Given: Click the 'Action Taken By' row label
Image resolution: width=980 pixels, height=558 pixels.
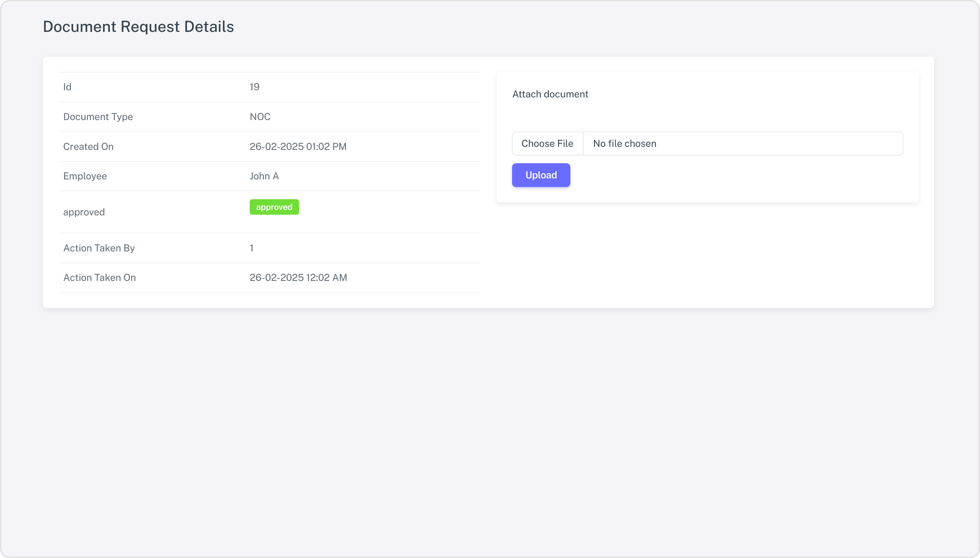Looking at the screenshot, I should point(99,248).
